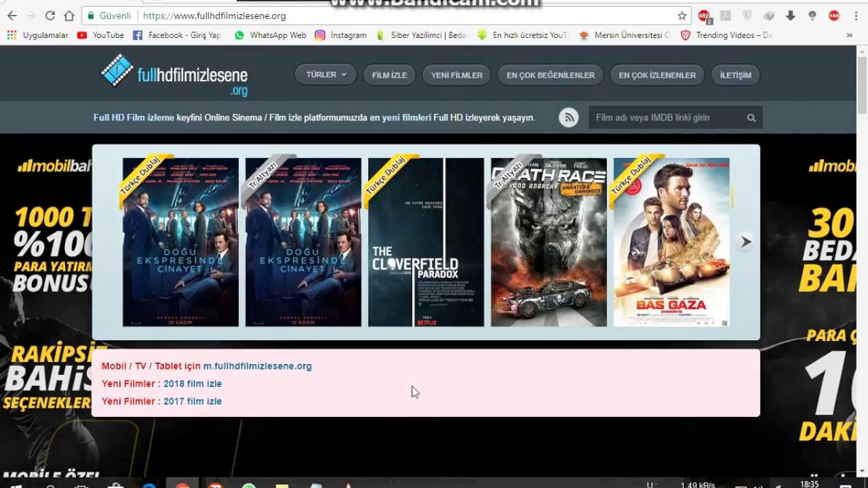868x488 pixels.
Task: Click the Full HD Film izleme tagline link
Action: pyautogui.click(x=134, y=117)
